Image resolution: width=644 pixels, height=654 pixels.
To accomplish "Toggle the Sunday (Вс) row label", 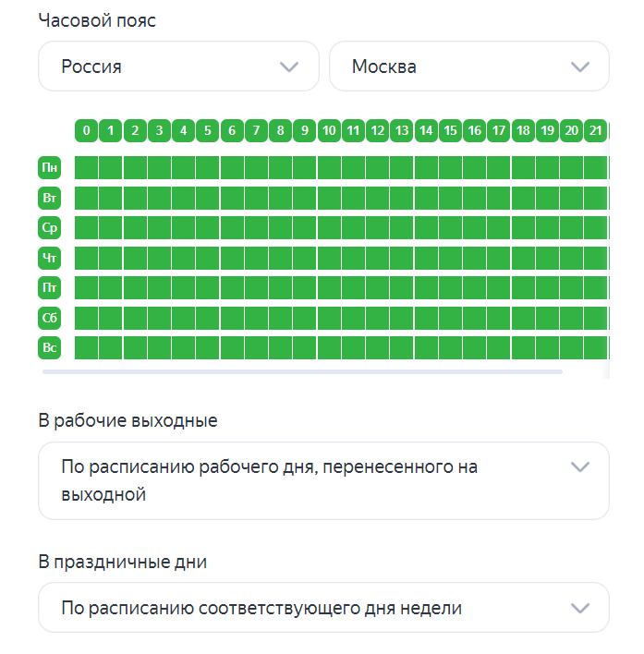I will (x=50, y=347).
